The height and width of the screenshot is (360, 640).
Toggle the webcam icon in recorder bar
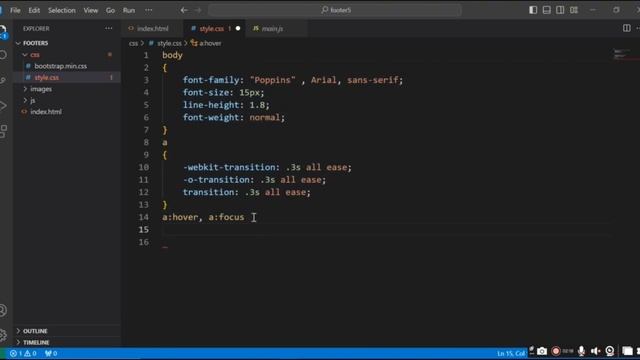click(x=610, y=351)
